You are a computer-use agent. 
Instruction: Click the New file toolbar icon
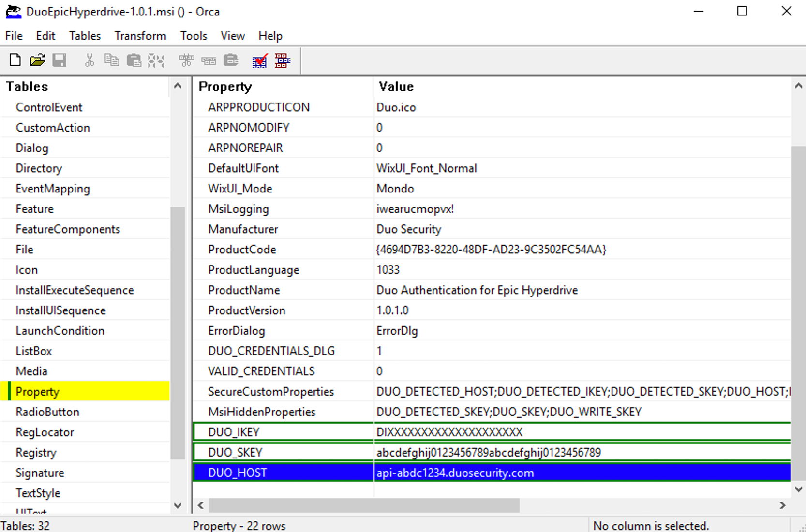click(15, 60)
